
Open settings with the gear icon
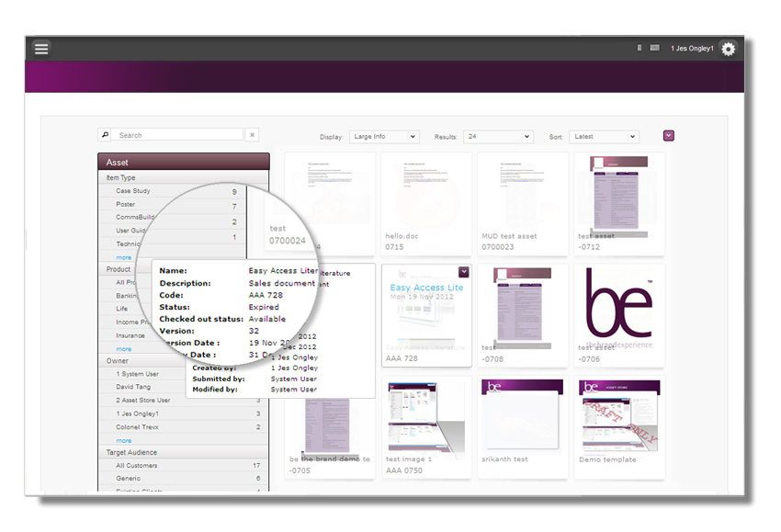click(727, 49)
